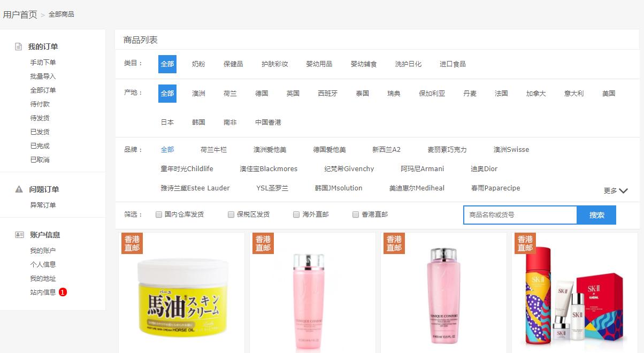This screenshot has height=353, width=644.
Task: Click the 香港直邮 badge on the horse oil cream
Action: (x=132, y=243)
